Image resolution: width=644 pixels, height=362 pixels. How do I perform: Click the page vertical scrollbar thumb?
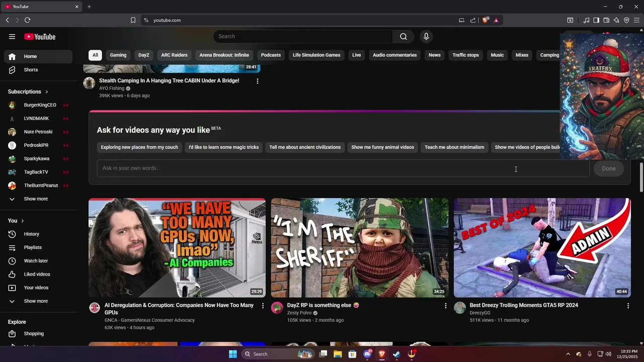(641, 176)
